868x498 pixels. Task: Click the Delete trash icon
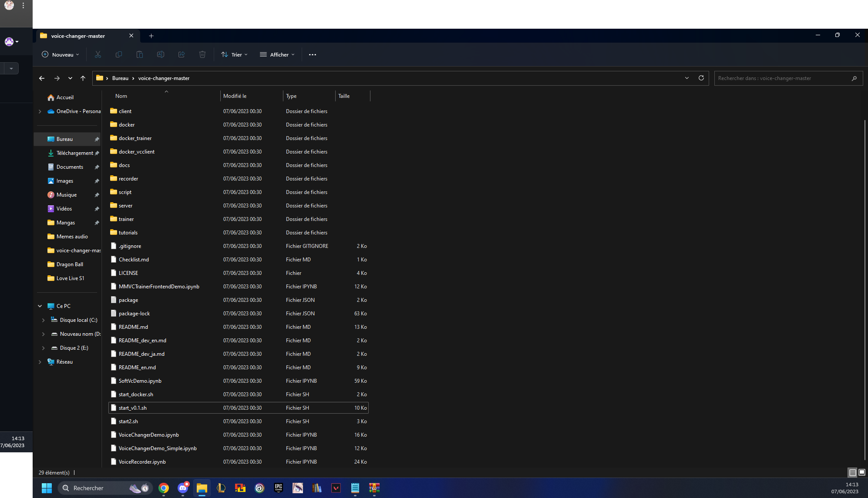[202, 54]
